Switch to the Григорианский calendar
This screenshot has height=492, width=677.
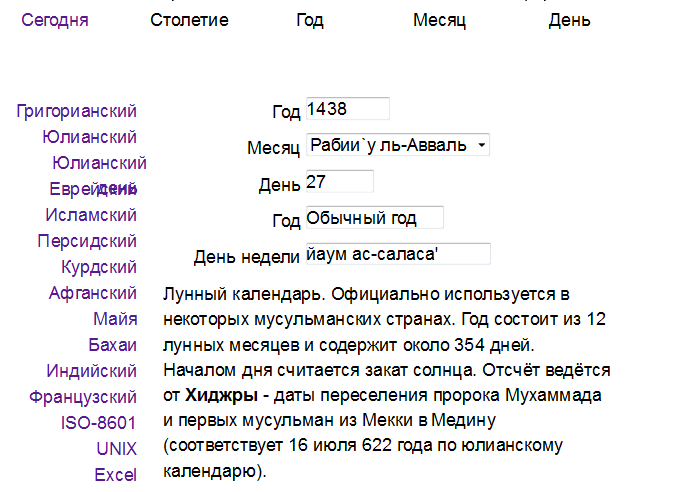tap(77, 111)
